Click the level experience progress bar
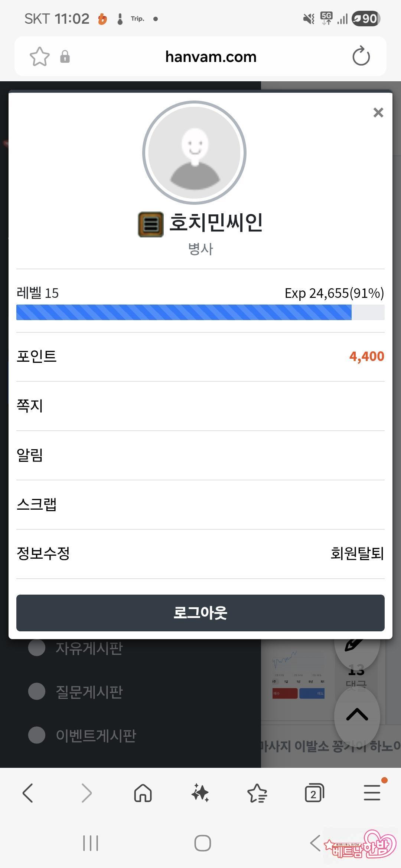Viewport: 401px width, 868px height. pyautogui.click(x=200, y=312)
